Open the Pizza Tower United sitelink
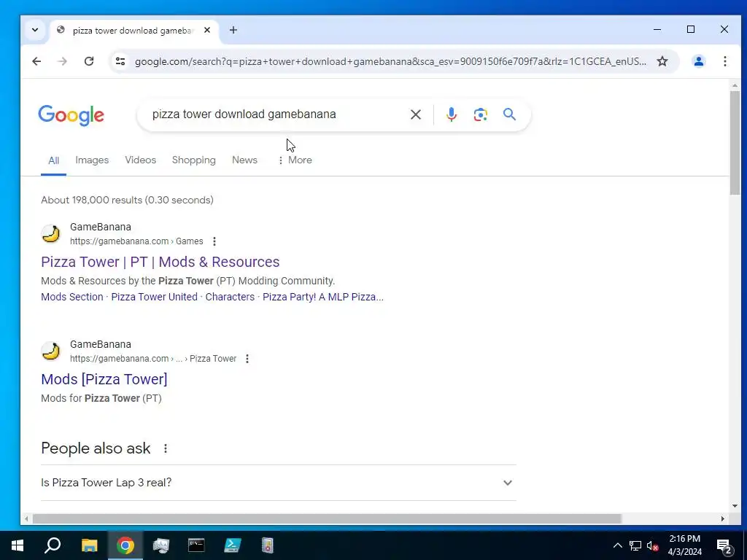Screen dimensions: 747x560 click(x=155, y=297)
